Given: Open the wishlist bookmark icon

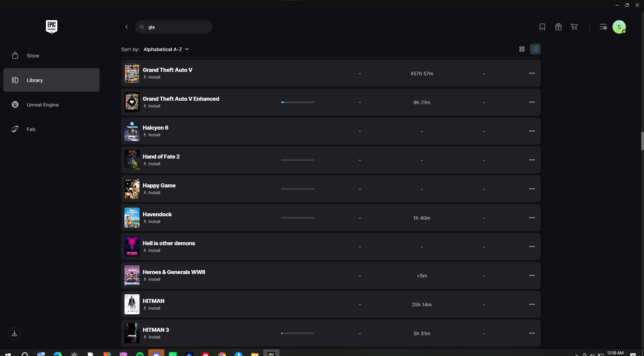Looking at the screenshot, I should point(542,27).
